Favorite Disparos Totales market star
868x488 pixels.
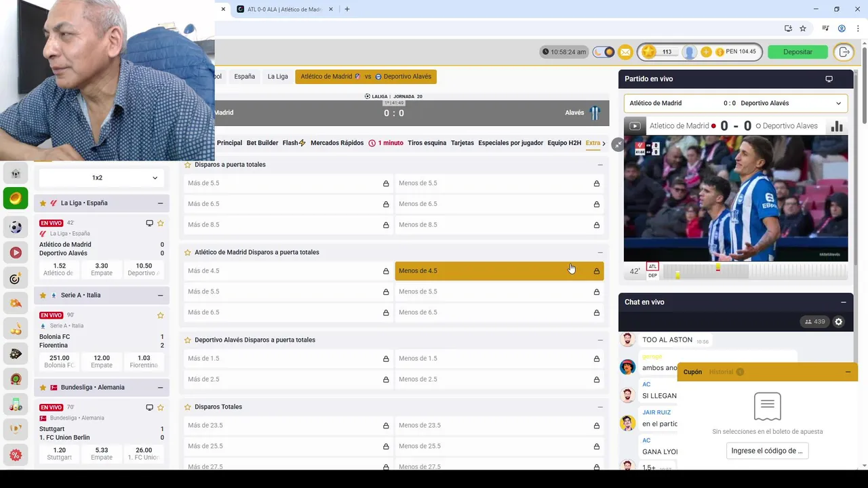pyautogui.click(x=187, y=407)
